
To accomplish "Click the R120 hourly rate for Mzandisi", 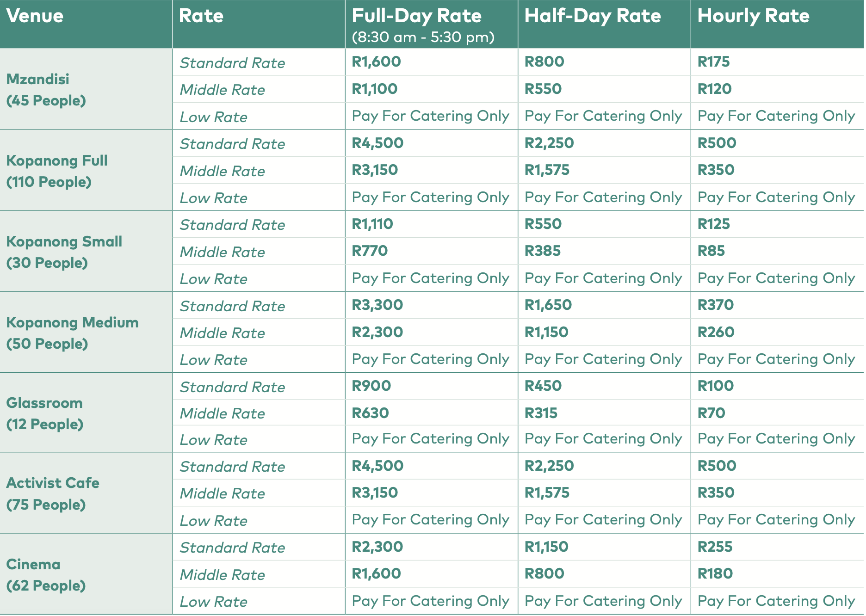I will pyautogui.click(x=714, y=89).
